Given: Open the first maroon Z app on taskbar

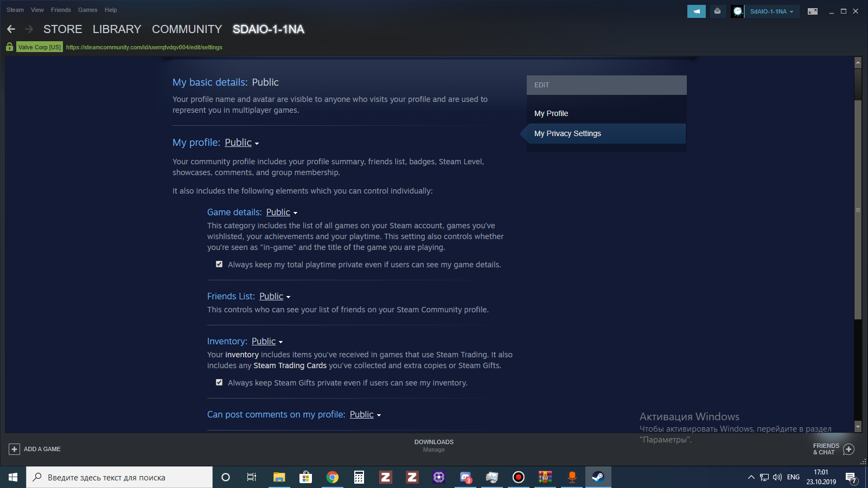Looking at the screenshot, I should 386,477.
